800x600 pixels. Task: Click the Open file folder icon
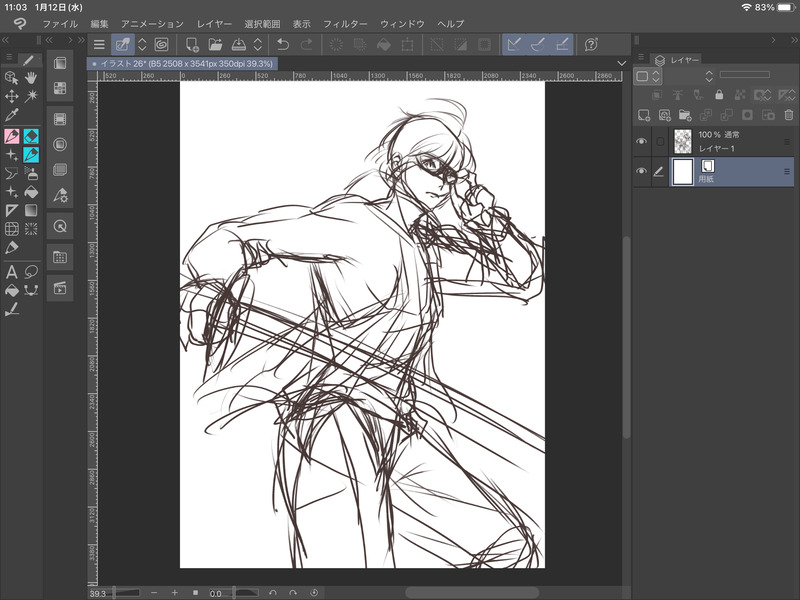click(x=215, y=44)
